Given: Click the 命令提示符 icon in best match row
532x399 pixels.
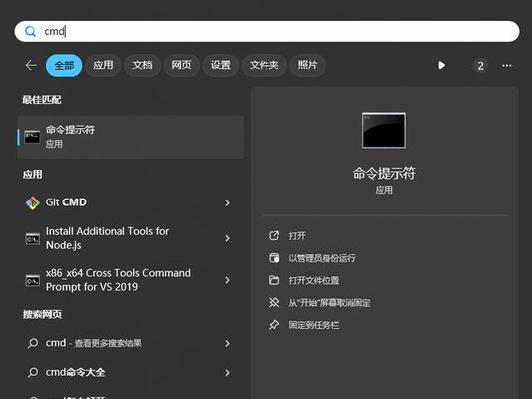Looking at the screenshot, I should (x=32, y=137).
